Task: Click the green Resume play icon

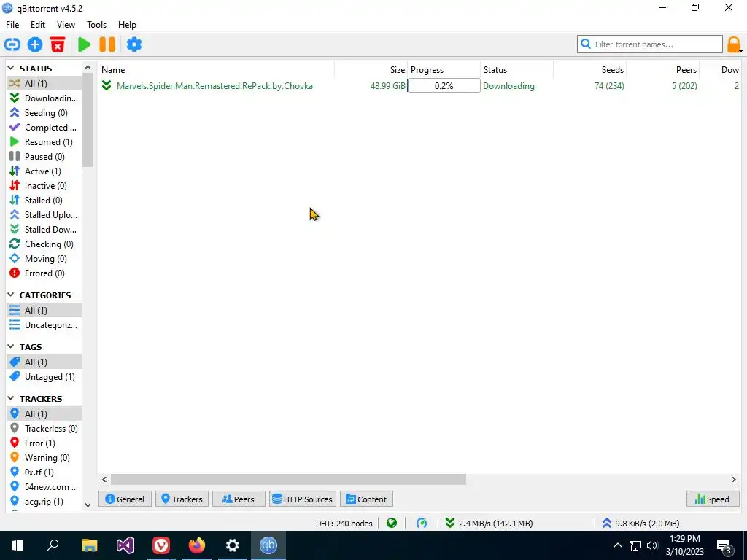Action: point(85,44)
